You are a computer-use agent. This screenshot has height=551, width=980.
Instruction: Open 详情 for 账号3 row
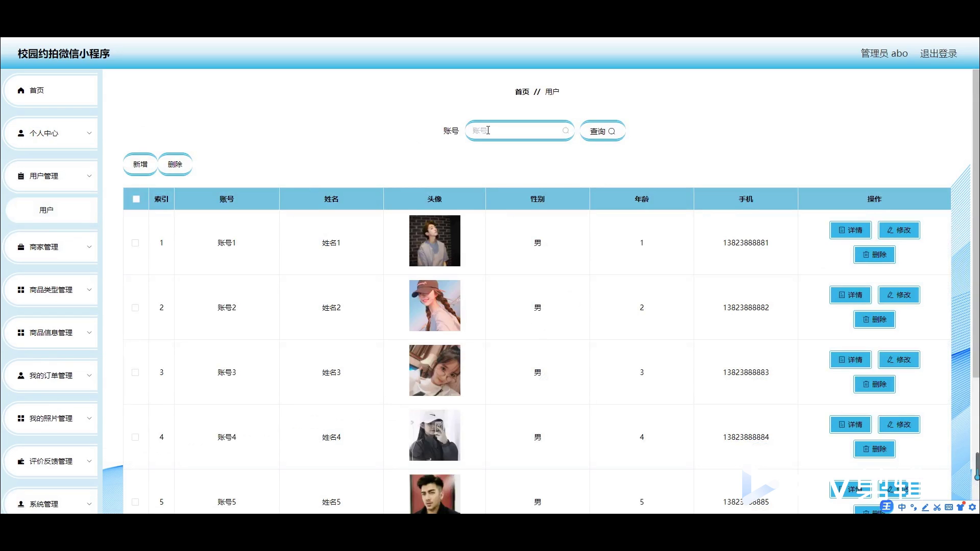850,360
